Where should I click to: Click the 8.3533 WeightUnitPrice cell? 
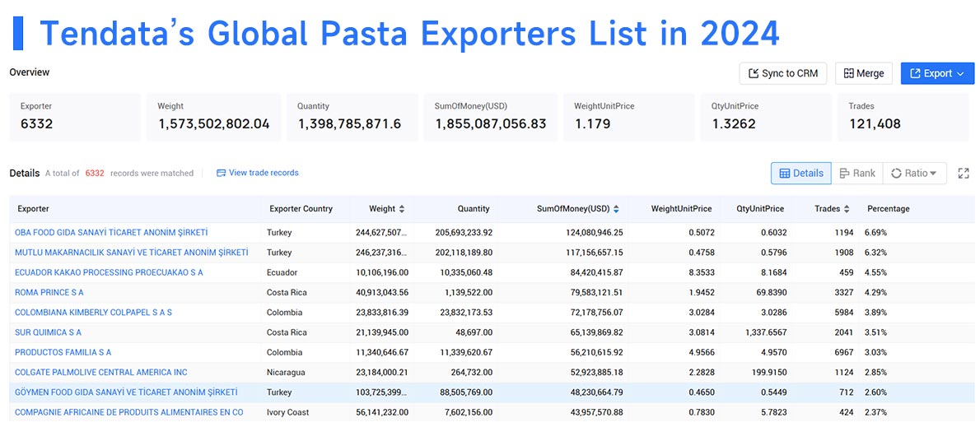[702, 272]
